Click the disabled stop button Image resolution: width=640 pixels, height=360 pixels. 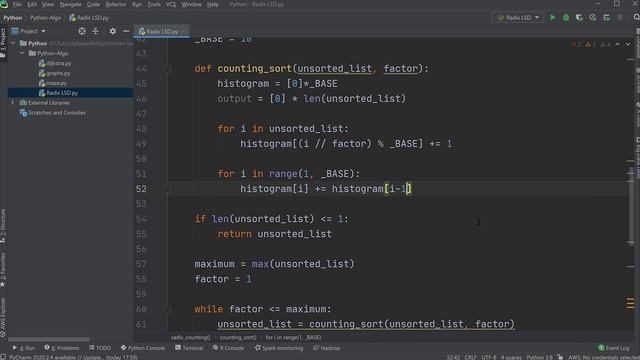coord(620,18)
